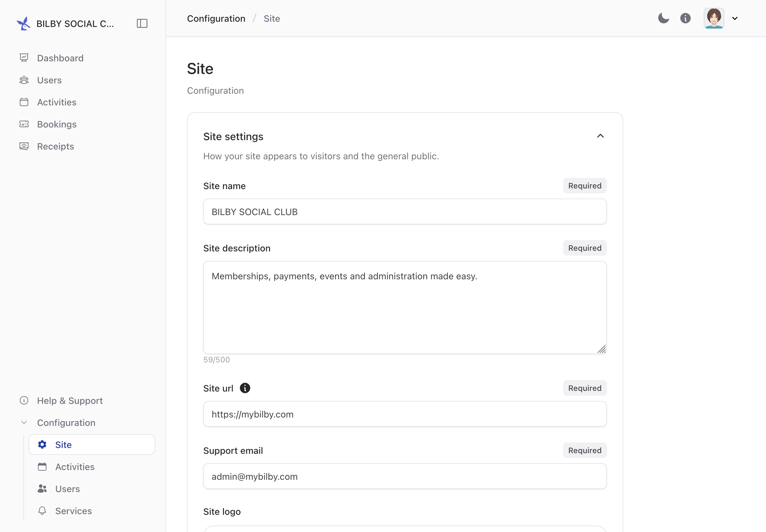Viewport: 766px width, 532px height.
Task: Click into the Site description textarea
Action: coord(405,307)
